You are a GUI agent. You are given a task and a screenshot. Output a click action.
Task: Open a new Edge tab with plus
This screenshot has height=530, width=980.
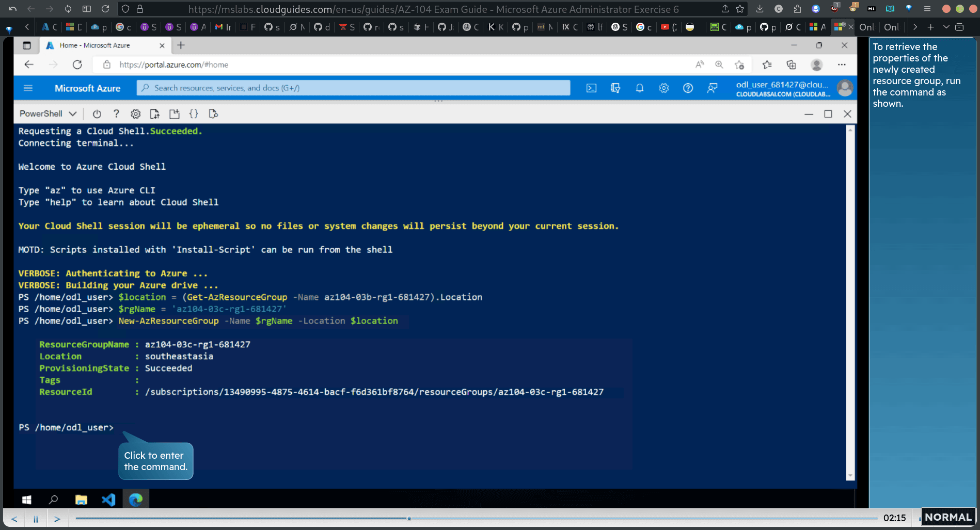point(181,45)
